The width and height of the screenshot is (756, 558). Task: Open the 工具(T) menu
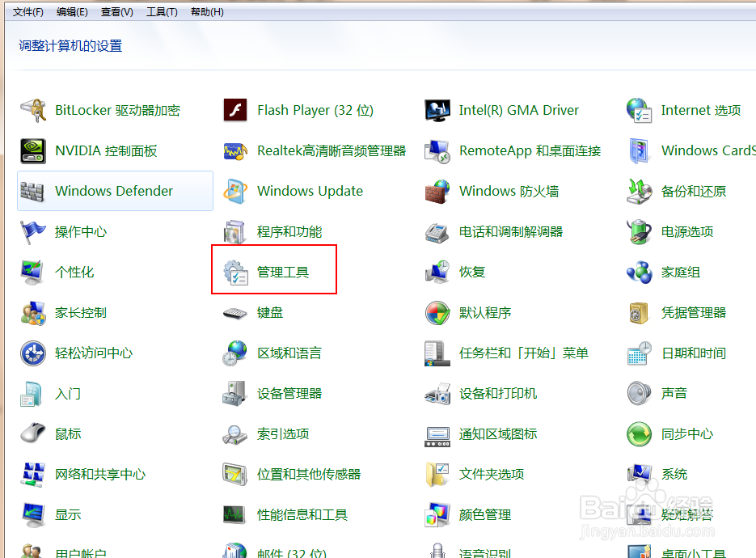162,12
